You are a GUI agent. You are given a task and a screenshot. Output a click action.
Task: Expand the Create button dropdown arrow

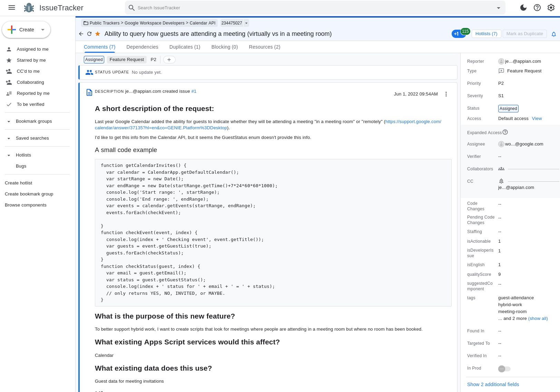click(x=42, y=30)
